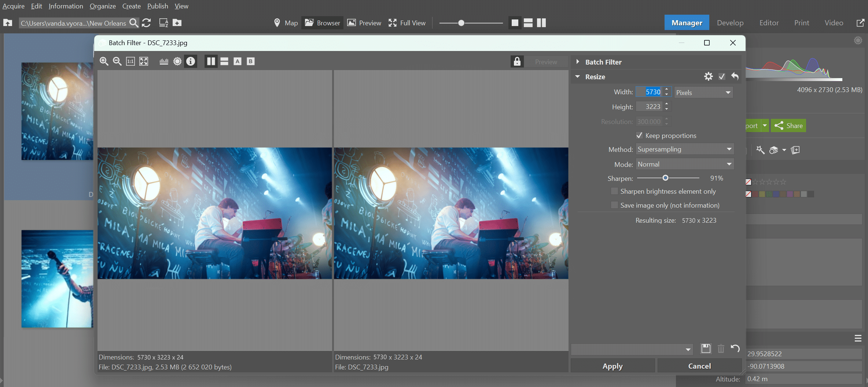The width and height of the screenshot is (868, 387).
Task: Click the Width input field
Action: pyautogui.click(x=650, y=92)
